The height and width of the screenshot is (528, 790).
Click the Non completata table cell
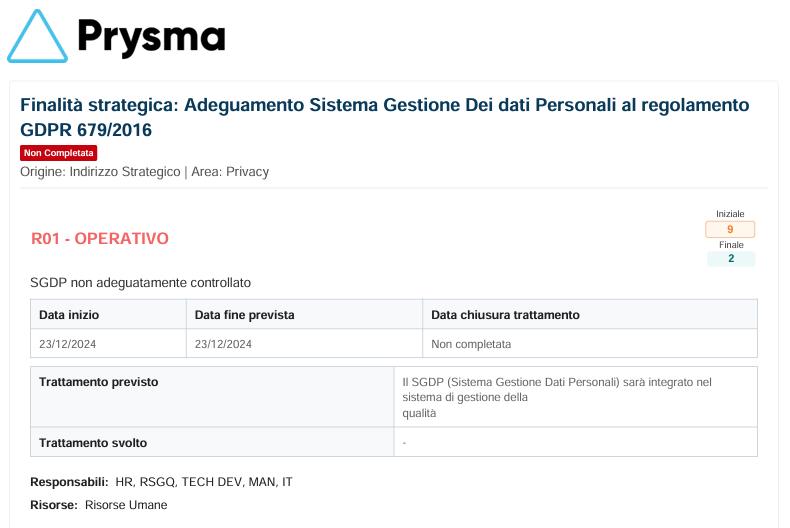[471, 344]
